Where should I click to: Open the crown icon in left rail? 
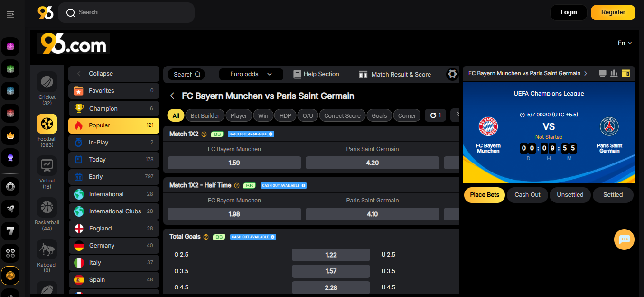[10, 135]
